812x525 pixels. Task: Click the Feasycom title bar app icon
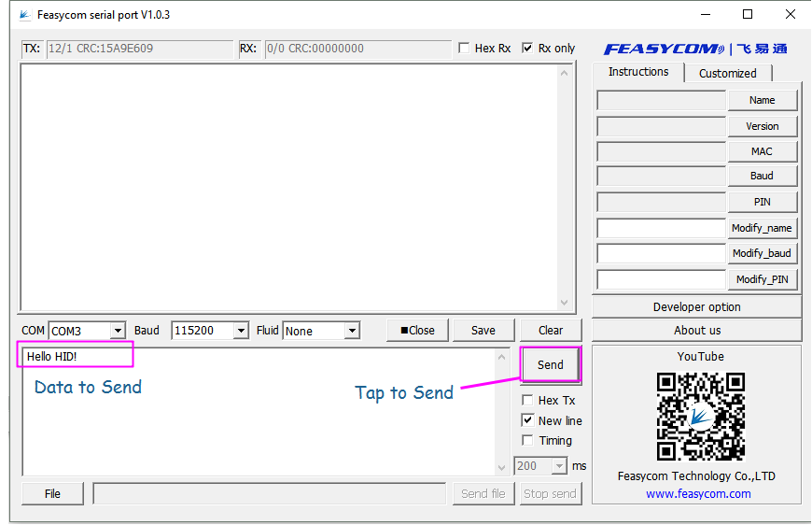[x=24, y=15]
